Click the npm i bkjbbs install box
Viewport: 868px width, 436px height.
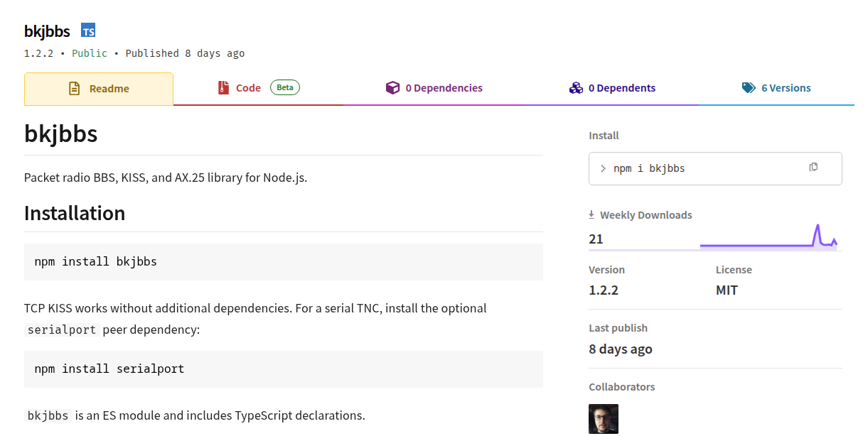pos(715,168)
